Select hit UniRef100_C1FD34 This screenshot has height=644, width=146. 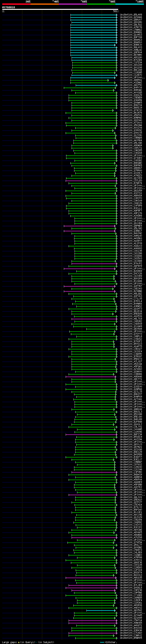131,63
